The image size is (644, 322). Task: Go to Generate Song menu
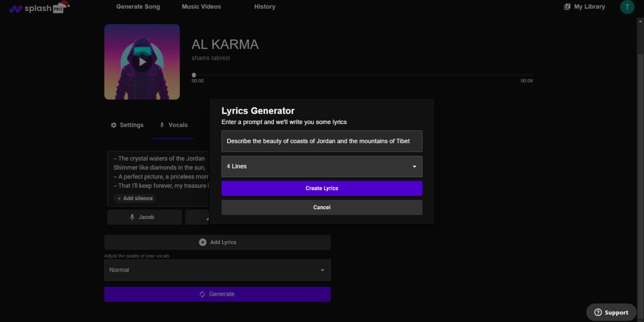(x=138, y=7)
